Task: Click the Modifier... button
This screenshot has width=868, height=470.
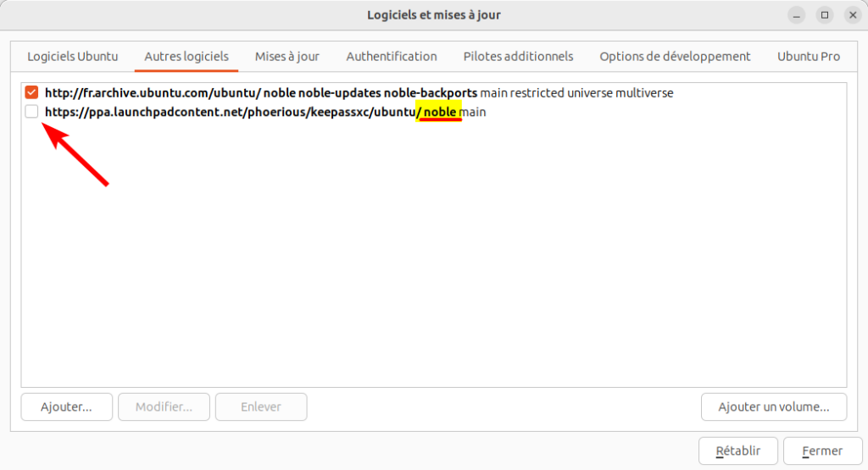Action: (x=164, y=407)
